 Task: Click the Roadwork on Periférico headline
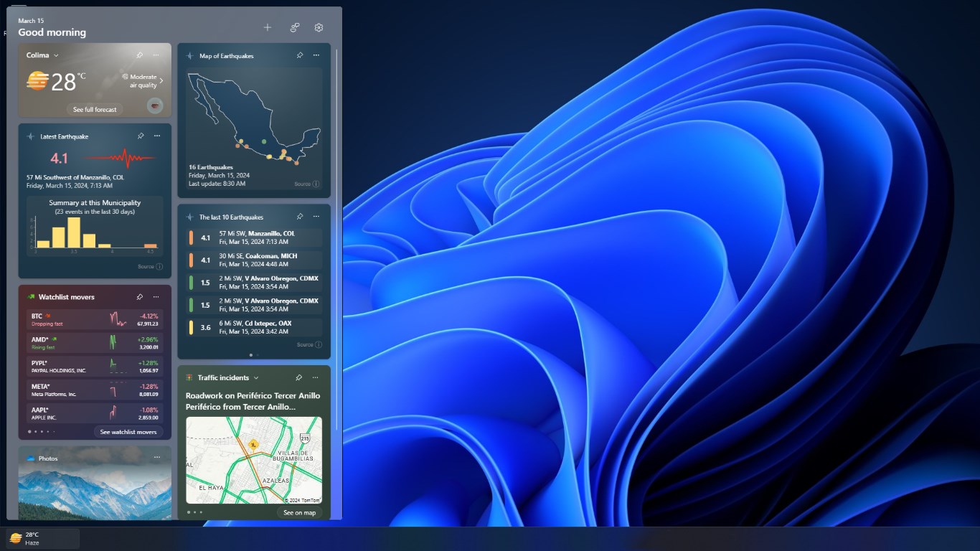point(253,401)
